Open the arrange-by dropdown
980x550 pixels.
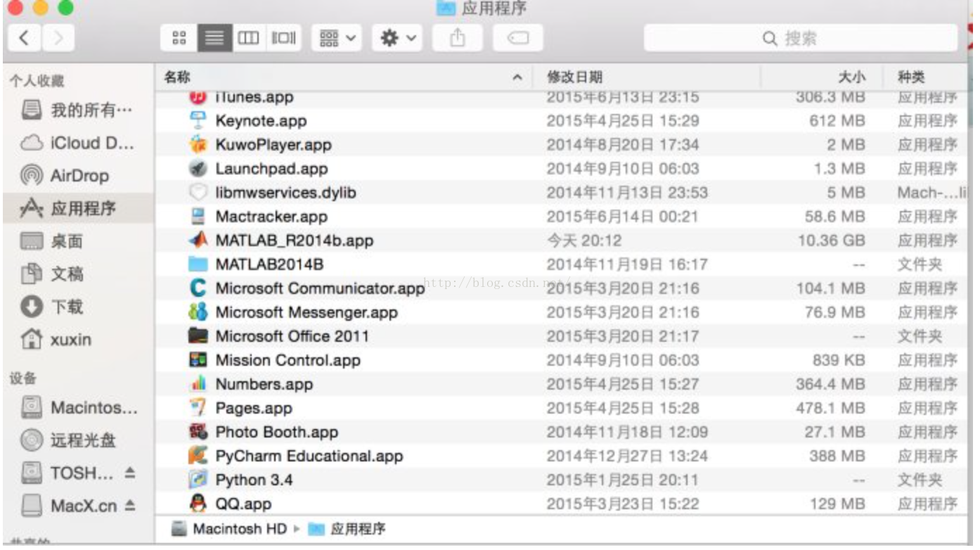[x=338, y=38]
